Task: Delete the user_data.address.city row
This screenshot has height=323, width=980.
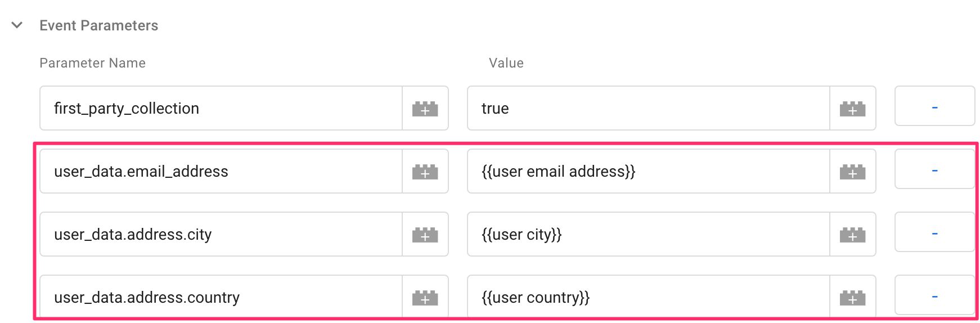Action: point(934,232)
